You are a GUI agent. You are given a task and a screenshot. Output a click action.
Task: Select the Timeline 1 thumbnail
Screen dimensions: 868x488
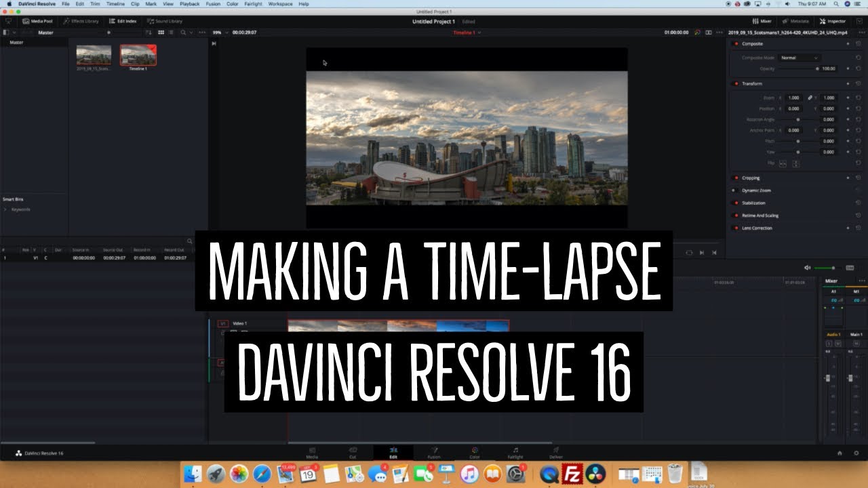(138, 55)
